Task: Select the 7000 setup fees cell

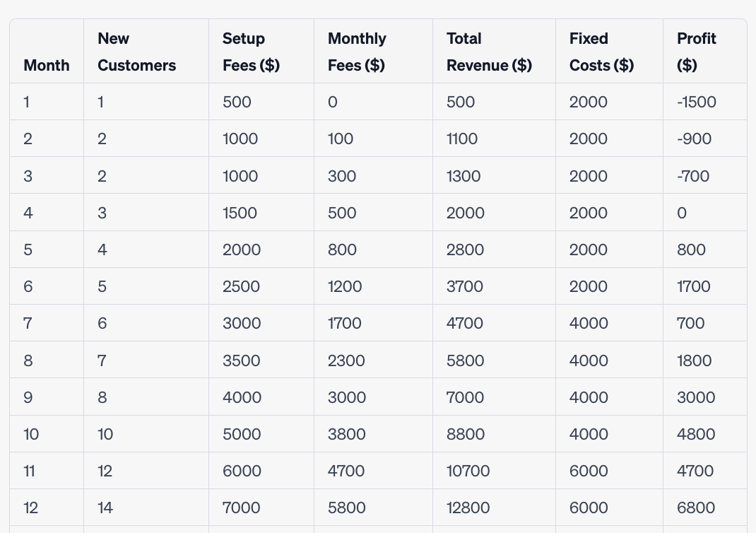Action: (x=242, y=508)
